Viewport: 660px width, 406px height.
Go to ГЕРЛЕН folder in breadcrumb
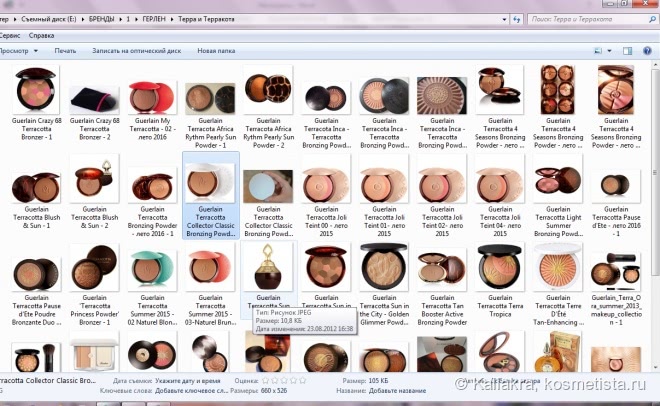154,19
